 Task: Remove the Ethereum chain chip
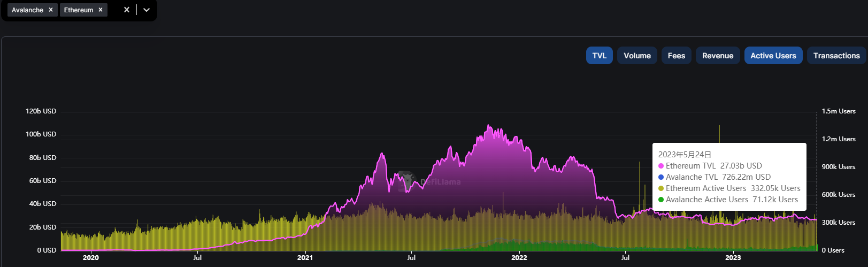101,10
